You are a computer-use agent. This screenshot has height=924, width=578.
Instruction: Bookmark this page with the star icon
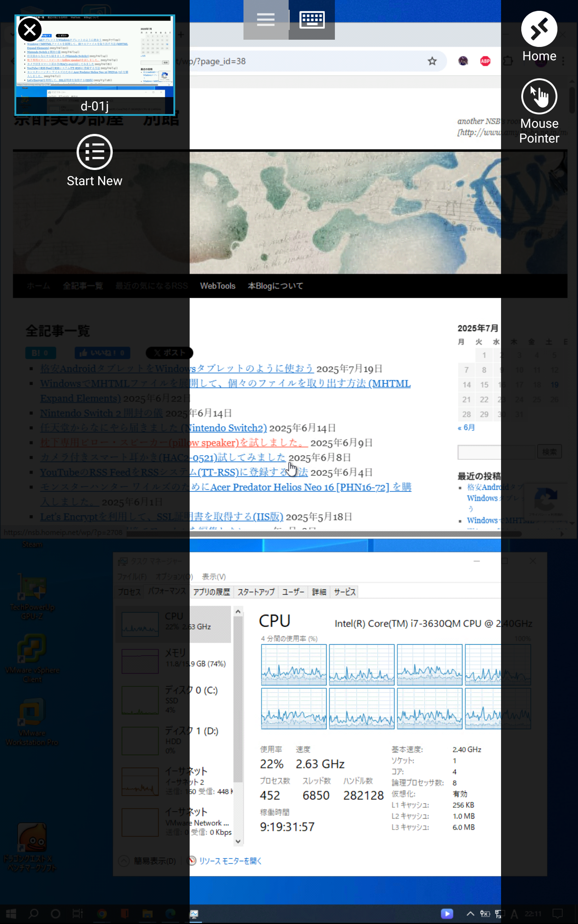(x=432, y=61)
